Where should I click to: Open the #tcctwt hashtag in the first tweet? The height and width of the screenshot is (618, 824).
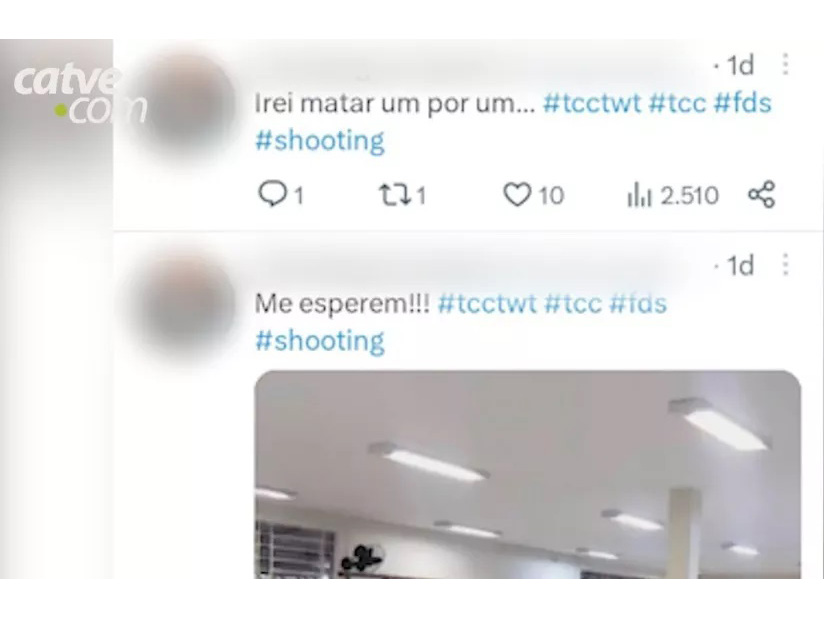592,103
